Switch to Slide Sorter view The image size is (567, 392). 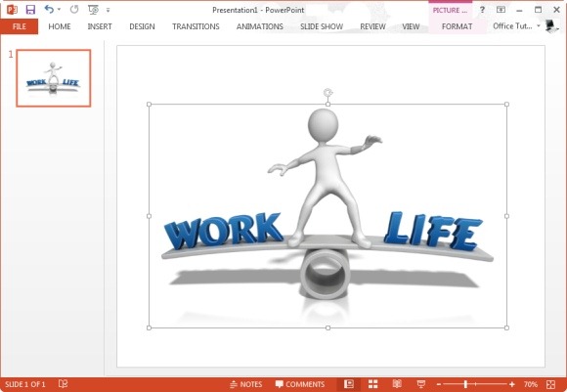tap(372, 384)
